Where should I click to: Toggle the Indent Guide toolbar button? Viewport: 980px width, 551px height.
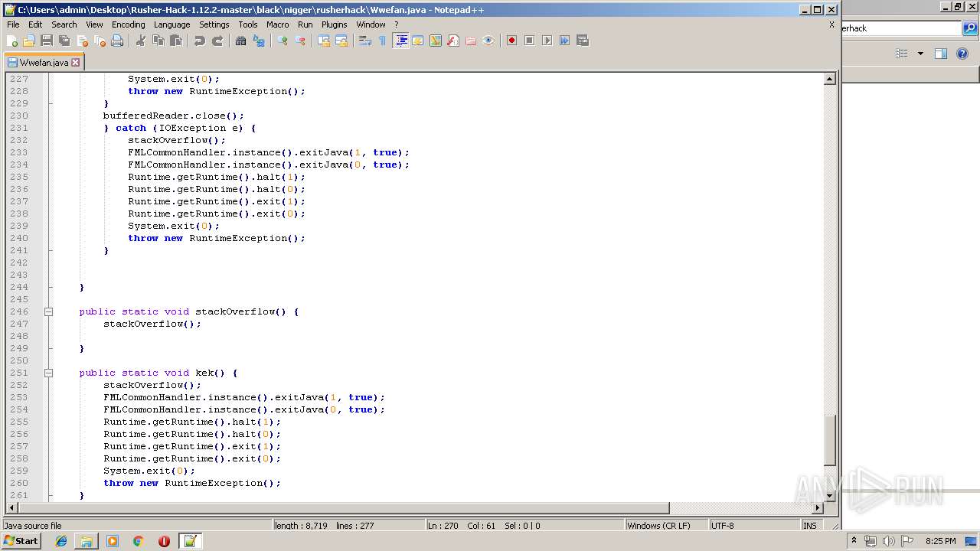tap(400, 41)
